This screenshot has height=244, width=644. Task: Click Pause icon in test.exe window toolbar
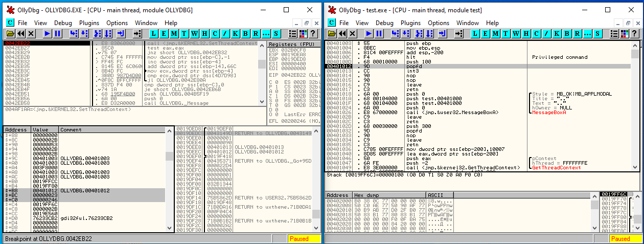(x=380, y=33)
